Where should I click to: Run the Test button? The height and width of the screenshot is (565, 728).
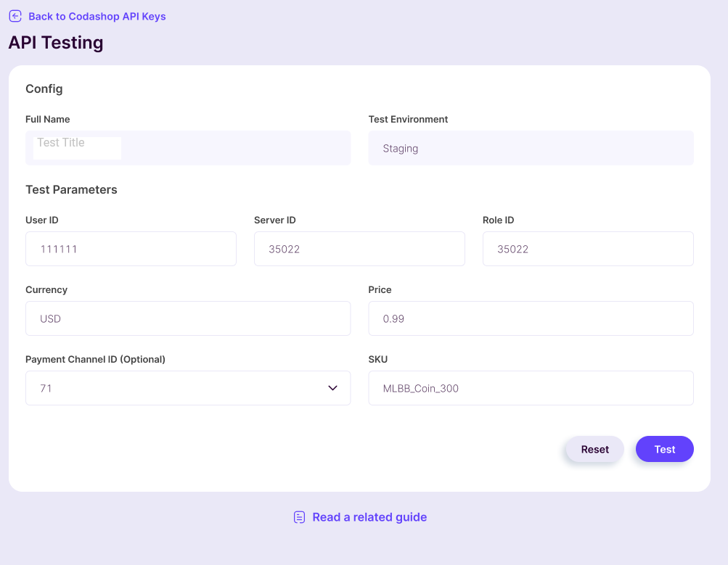664,449
